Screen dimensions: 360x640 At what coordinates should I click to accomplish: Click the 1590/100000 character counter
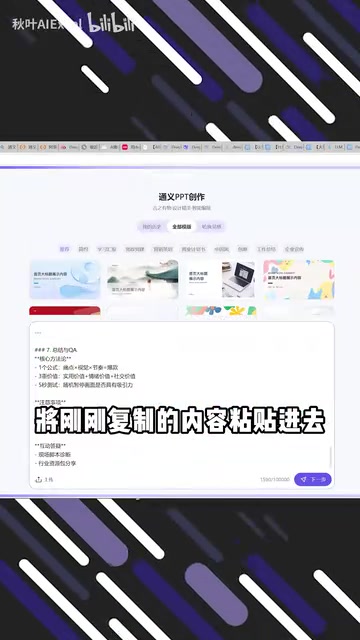point(275,480)
